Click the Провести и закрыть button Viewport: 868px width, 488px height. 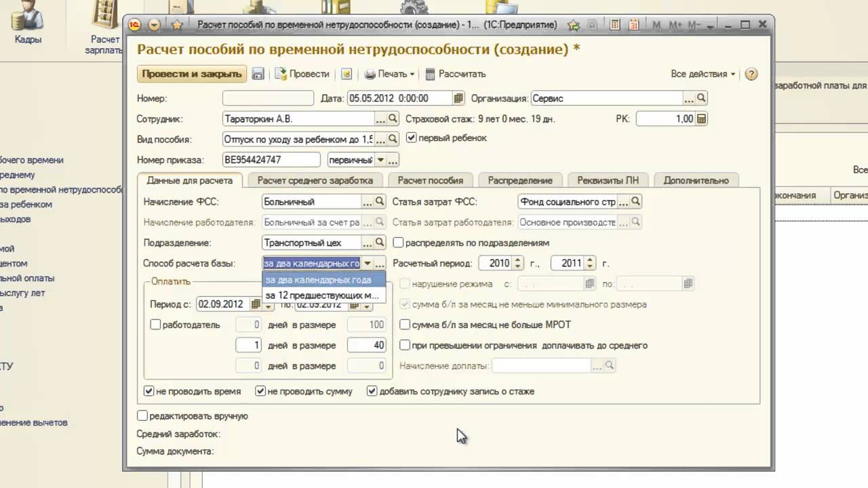192,74
